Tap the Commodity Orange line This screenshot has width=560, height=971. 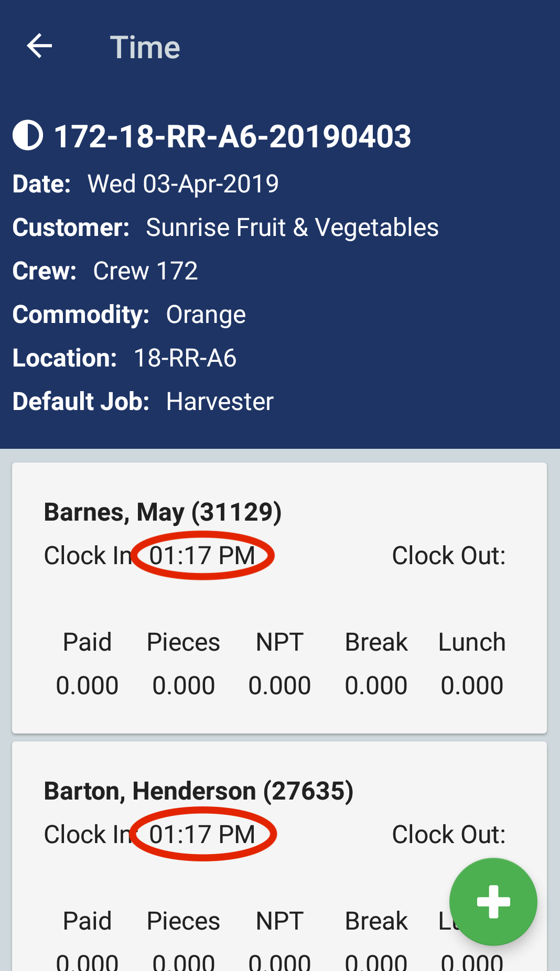[x=129, y=315]
